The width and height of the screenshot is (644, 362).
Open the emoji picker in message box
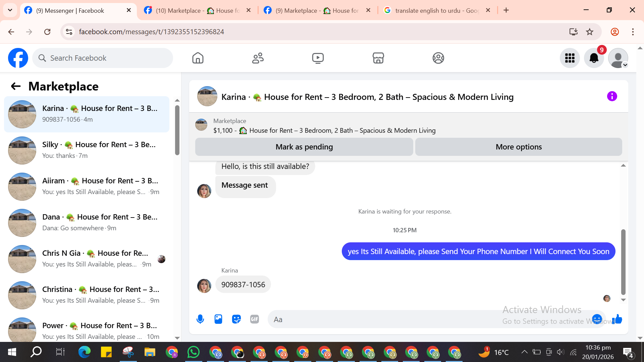[597, 319]
